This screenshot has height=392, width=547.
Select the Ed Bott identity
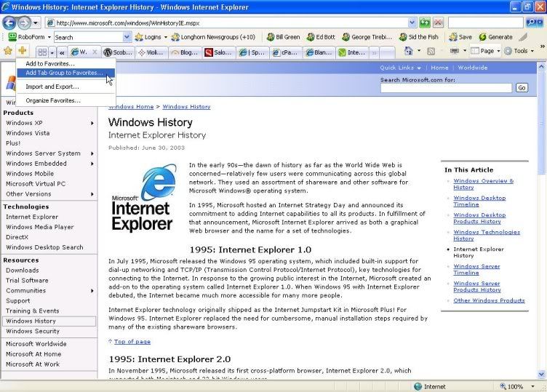point(321,37)
